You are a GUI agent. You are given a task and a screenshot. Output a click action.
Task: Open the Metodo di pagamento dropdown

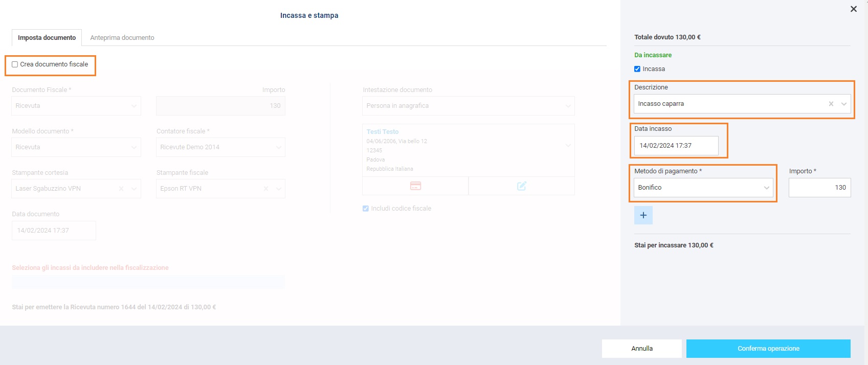tap(703, 188)
